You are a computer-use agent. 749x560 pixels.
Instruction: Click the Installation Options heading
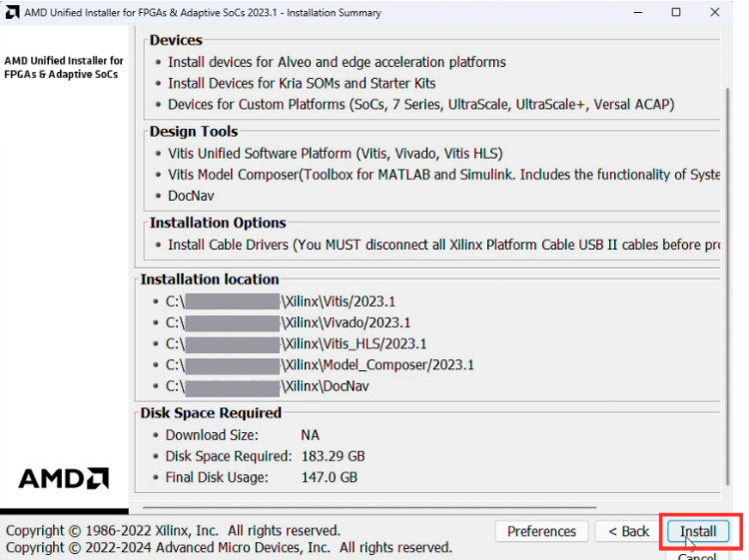(x=218, y=223)
